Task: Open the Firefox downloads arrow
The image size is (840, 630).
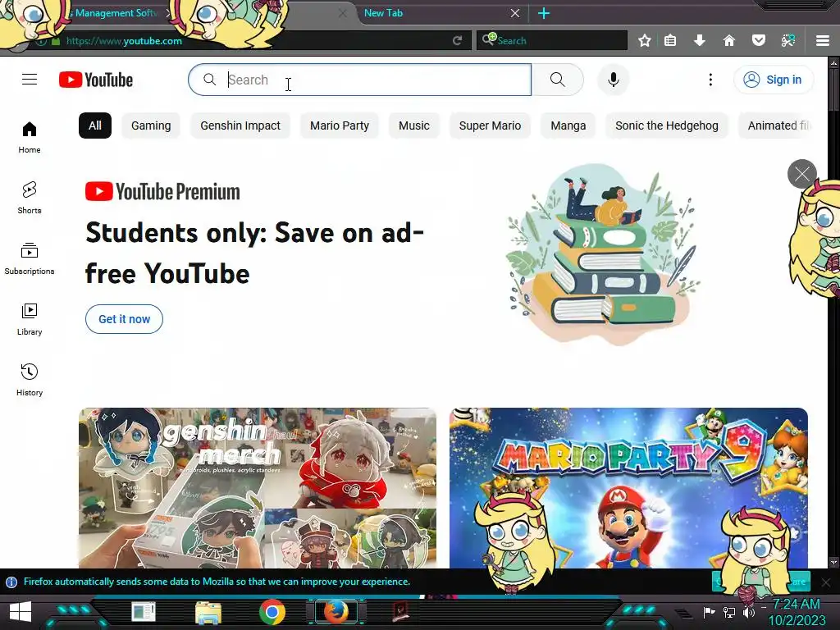Action: coord(699,41)
